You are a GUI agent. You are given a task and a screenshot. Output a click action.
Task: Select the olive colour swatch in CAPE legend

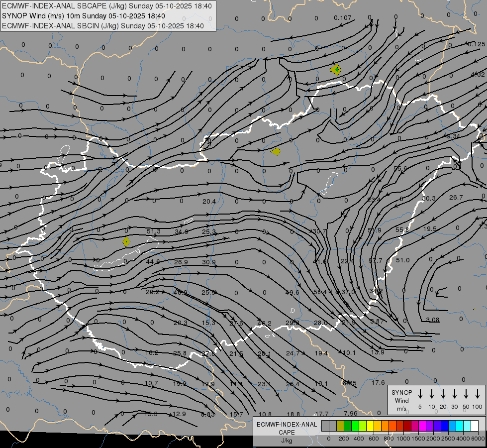(340, 426)
